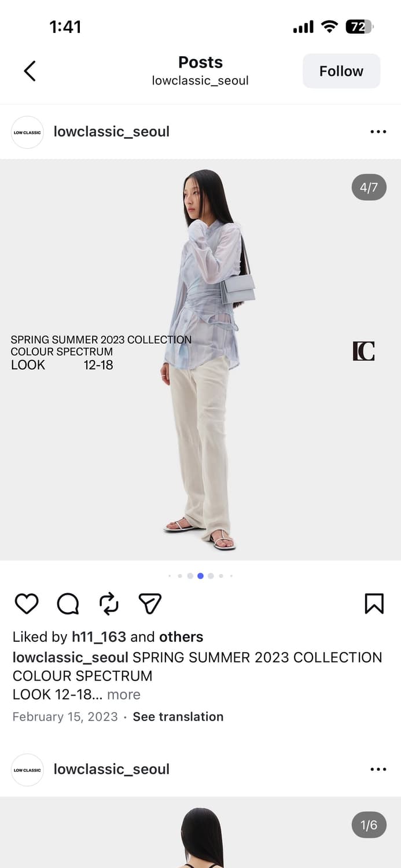Share the post via paper plane icon

150,604
